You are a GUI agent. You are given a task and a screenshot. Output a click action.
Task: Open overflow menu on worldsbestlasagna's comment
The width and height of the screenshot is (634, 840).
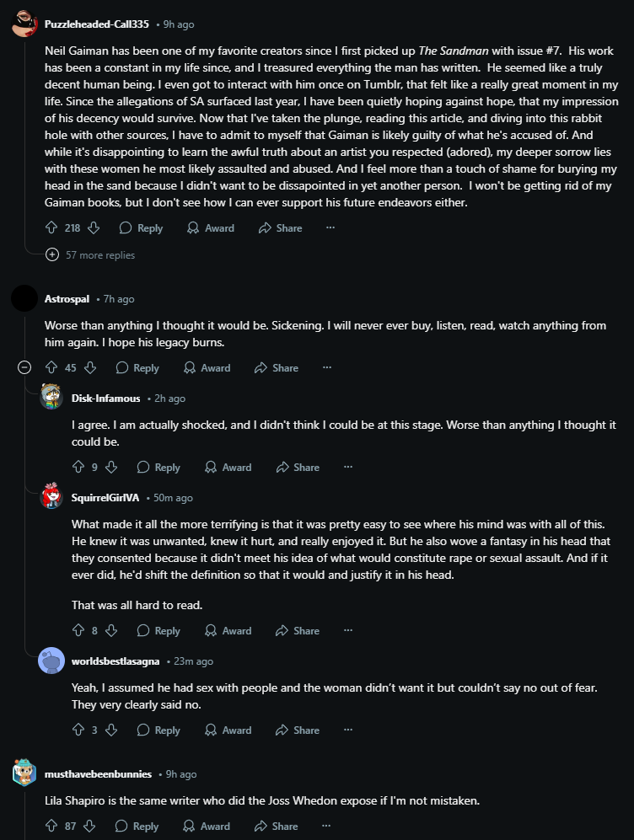point(348,730)
